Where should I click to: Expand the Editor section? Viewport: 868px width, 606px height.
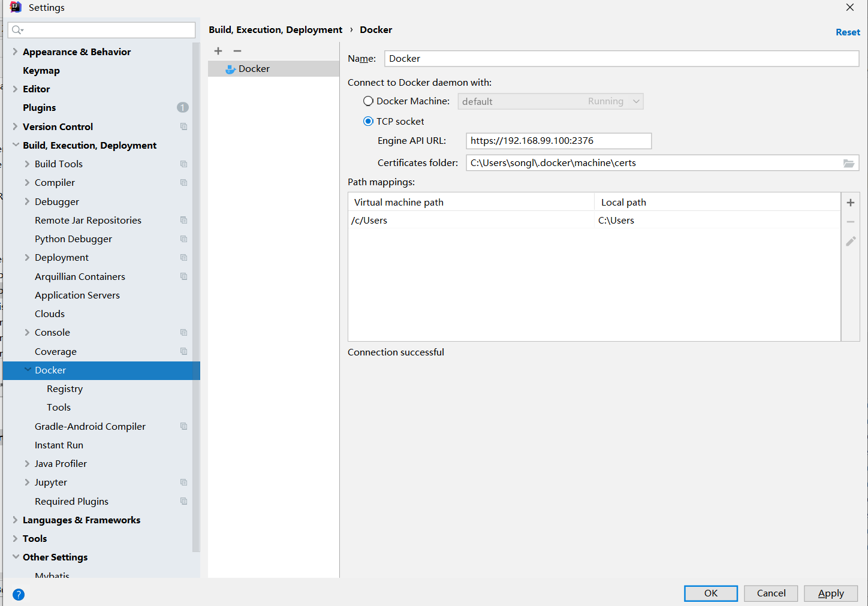(15, 89)
